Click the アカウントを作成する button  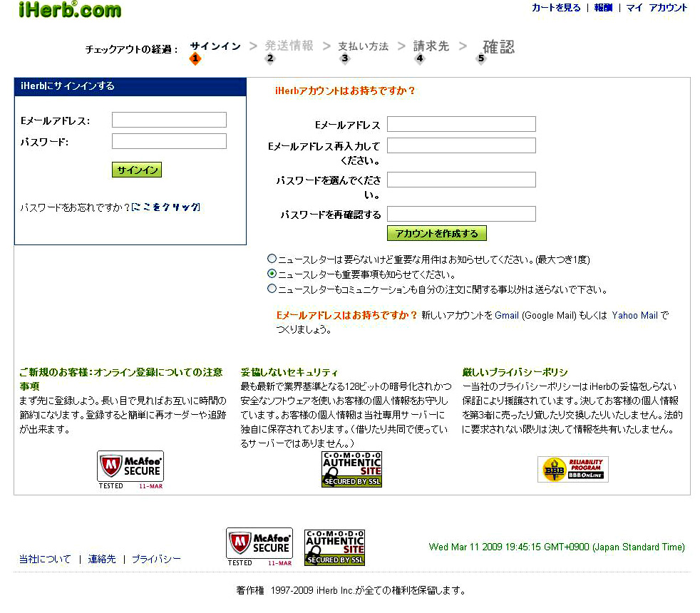tap(436, 233)
